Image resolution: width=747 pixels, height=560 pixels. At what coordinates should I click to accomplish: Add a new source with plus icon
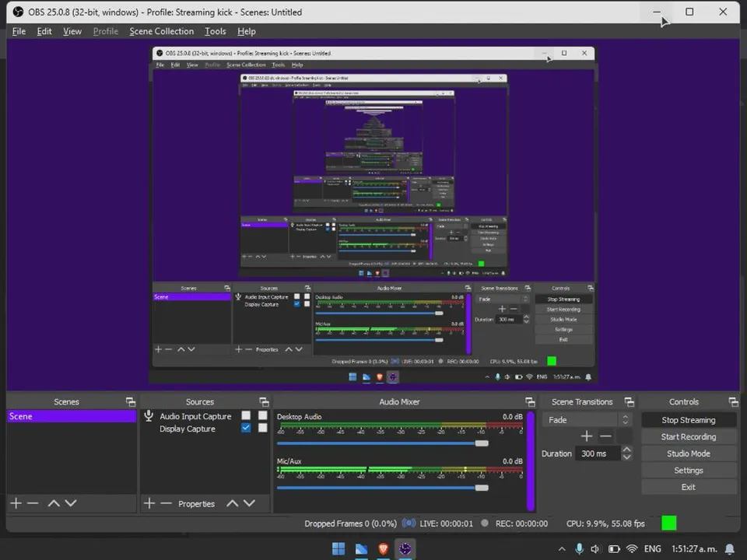pos(149,503)
